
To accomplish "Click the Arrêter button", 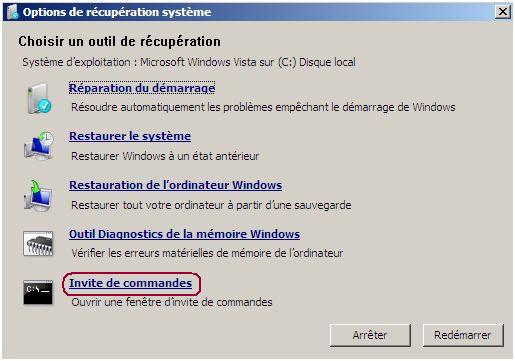I will pos(370,335).
